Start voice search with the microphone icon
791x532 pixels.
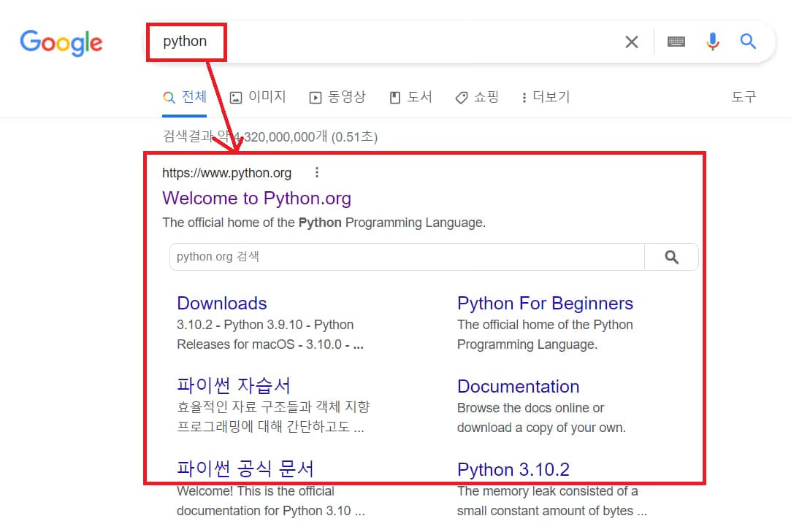point(712,42)
